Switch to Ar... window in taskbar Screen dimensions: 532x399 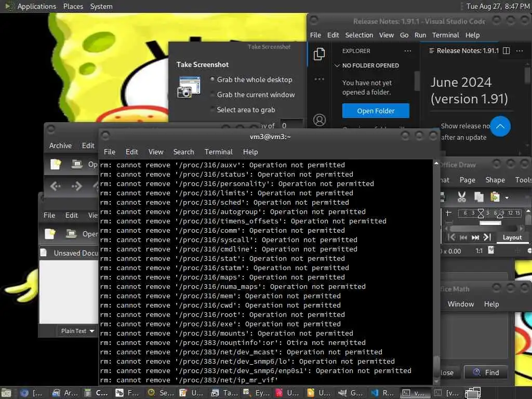[x=65, y=393]
